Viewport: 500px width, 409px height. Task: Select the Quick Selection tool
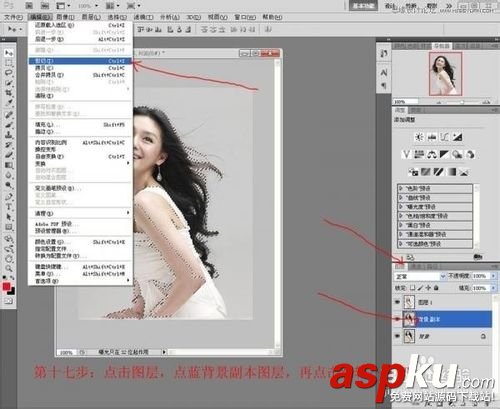click(8, 83)
